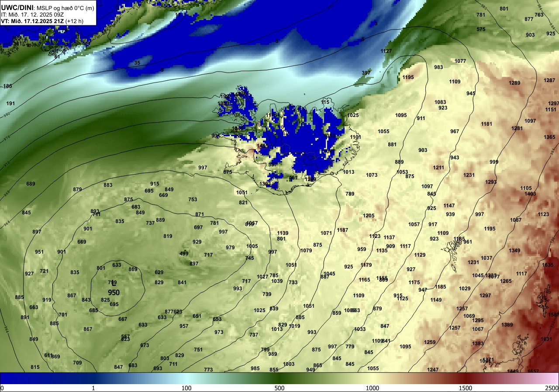Click the legend tick label 1

[93, 388]
